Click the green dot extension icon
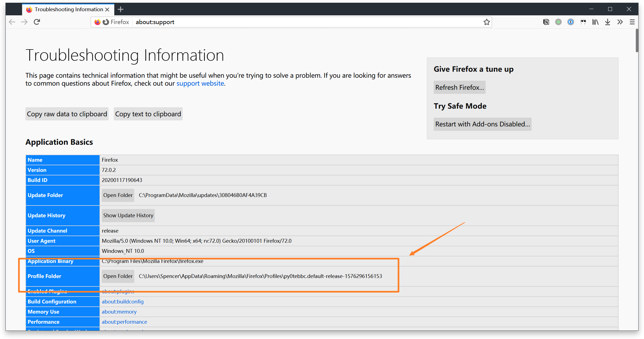The height and width of the screenshot is (339, 644). tap(558, 22)
